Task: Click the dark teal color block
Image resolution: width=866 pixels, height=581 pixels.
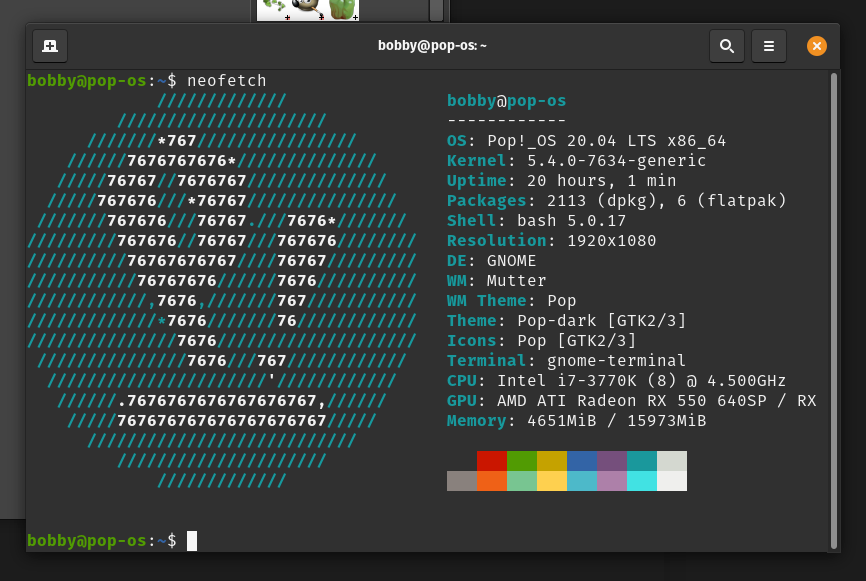Action: tap(642, 461)
